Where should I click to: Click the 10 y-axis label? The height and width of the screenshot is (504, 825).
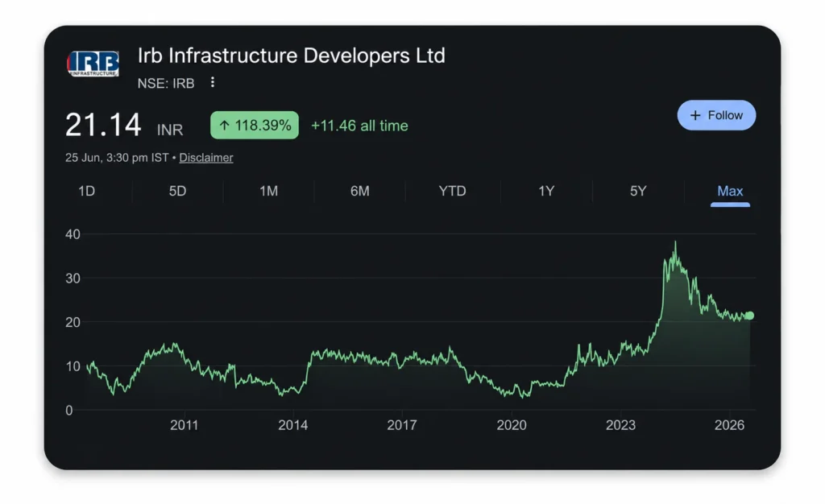(x=73, y=366)
